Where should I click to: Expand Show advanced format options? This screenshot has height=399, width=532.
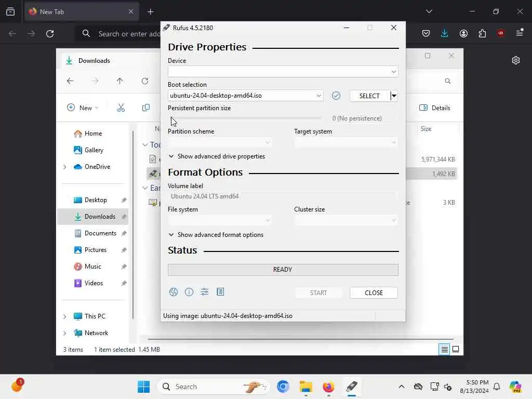tap(216, 235)
